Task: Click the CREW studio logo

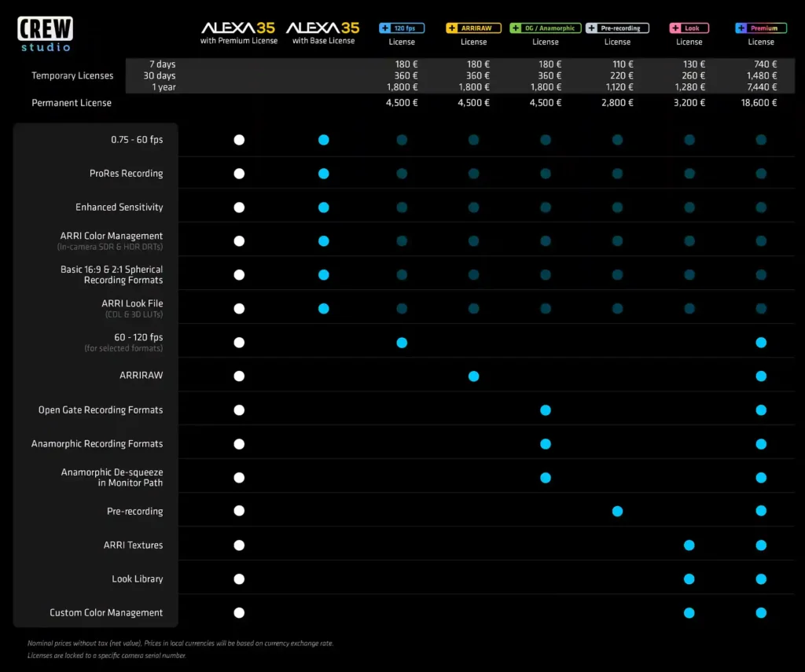Action: pyautogui.click(x=45, y=34)
